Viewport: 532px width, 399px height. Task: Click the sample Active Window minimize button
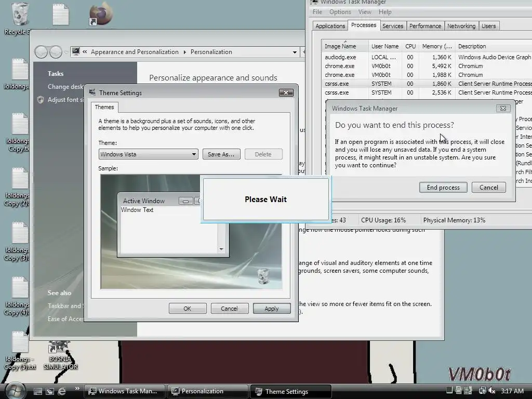pos(185,201)
